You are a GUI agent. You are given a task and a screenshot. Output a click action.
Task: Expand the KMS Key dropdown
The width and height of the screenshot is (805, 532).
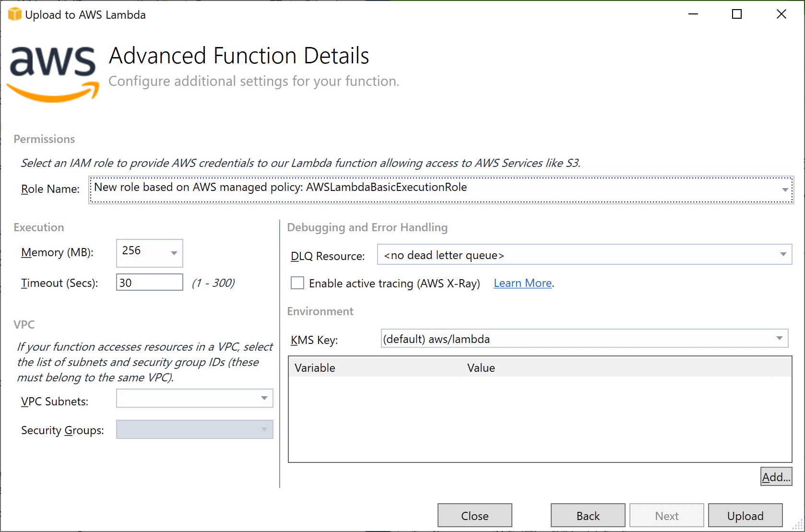click(584, 338)
